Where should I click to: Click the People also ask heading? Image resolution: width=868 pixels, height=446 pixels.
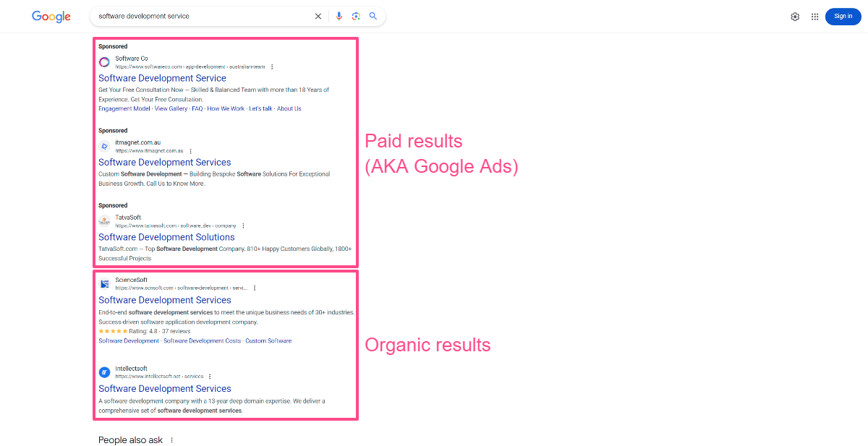[x=130, y=440]
